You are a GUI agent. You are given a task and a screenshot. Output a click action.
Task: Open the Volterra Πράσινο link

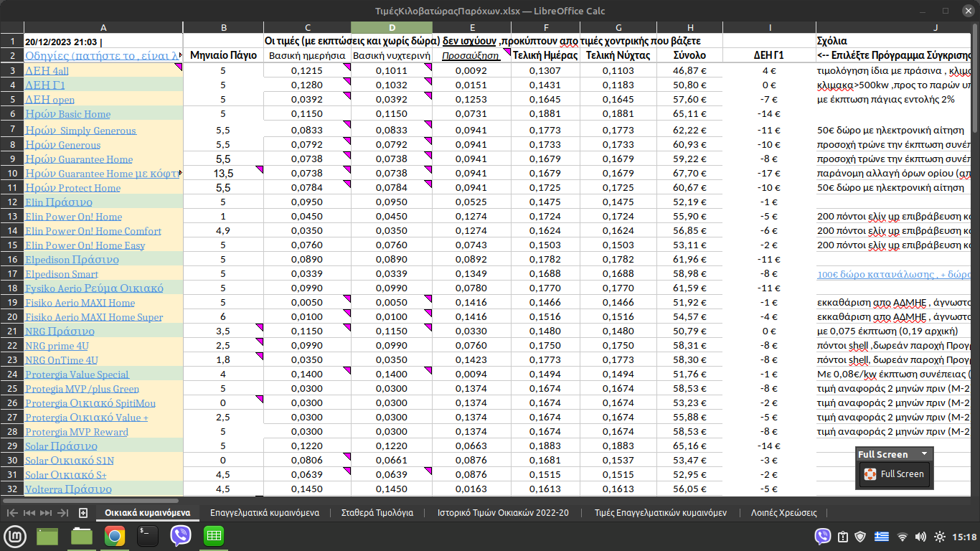(x=68, y=489)
